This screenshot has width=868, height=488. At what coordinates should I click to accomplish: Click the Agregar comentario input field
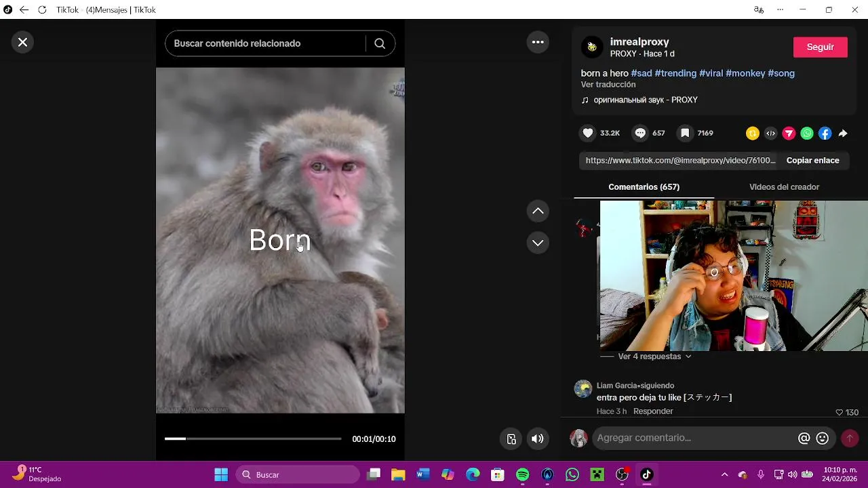(694, 438)
